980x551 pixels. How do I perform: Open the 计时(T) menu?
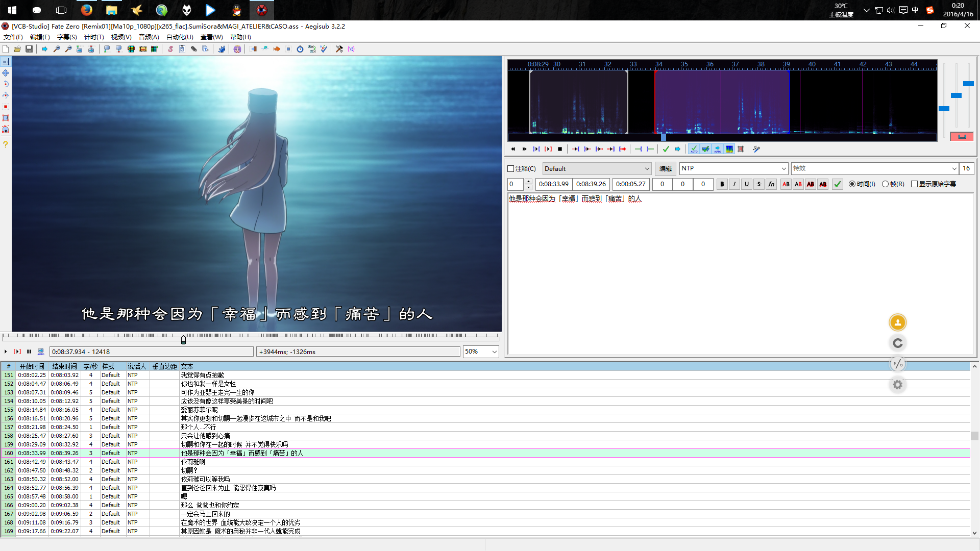[x=94, y=37]
